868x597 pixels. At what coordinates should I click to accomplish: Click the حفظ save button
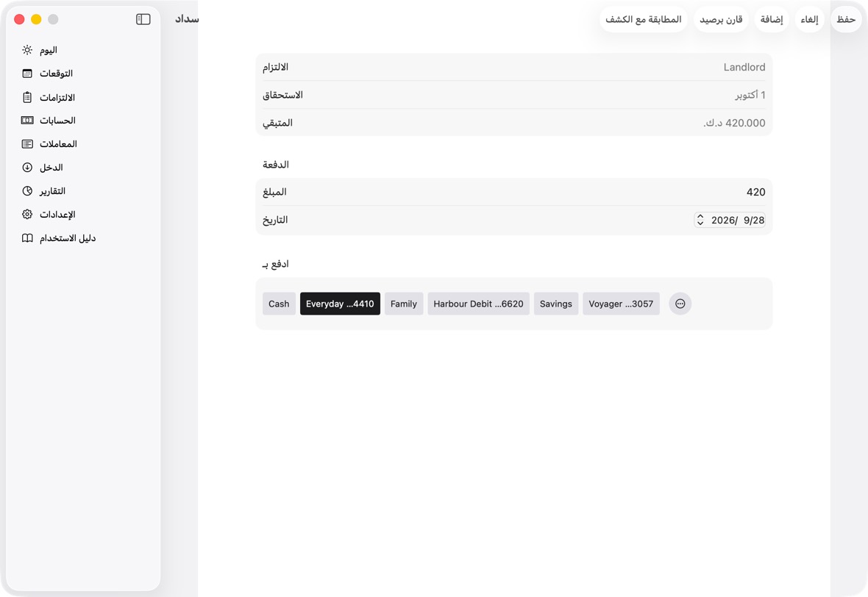pos(846,19)
